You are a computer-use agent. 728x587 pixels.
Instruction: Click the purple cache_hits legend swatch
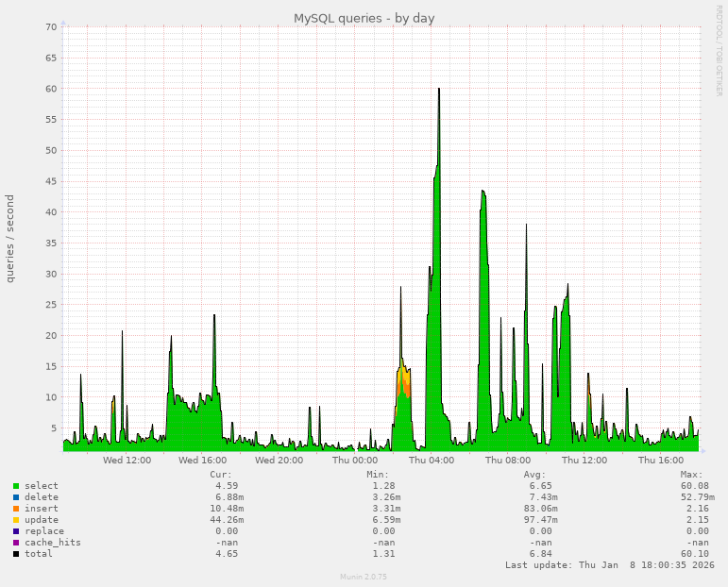coord(16,543)
